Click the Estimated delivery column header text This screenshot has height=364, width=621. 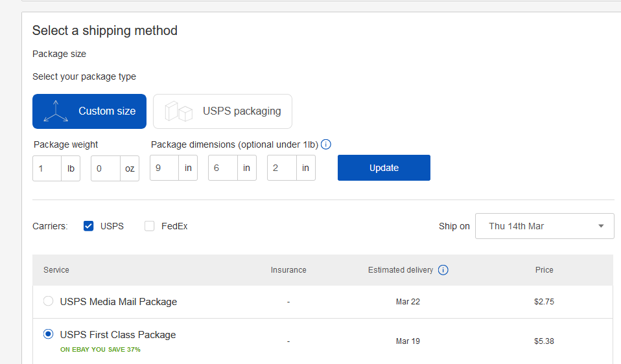(401, 270)
